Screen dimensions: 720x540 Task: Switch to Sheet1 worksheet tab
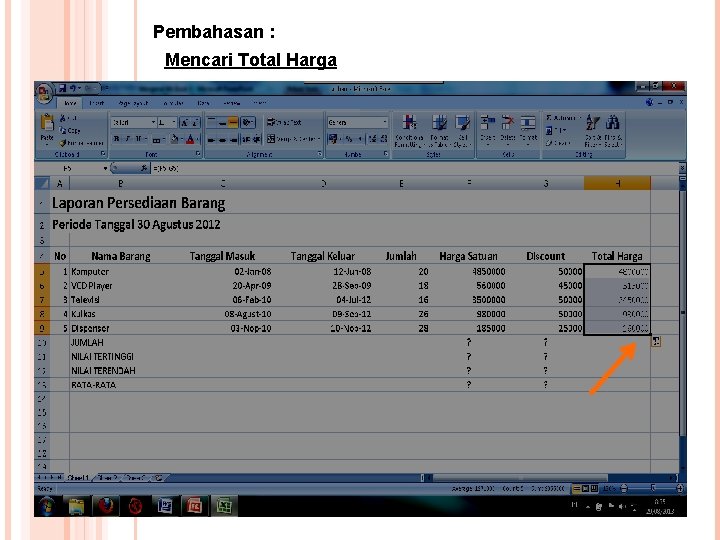[78, 478]
